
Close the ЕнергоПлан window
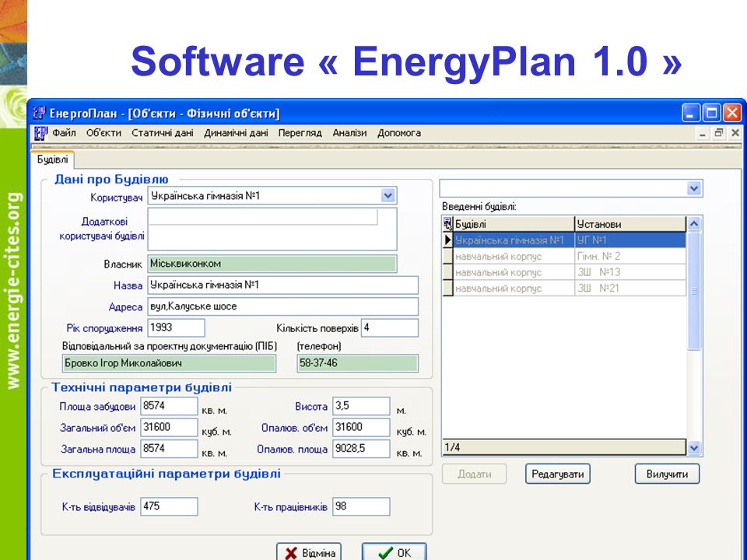732,114
